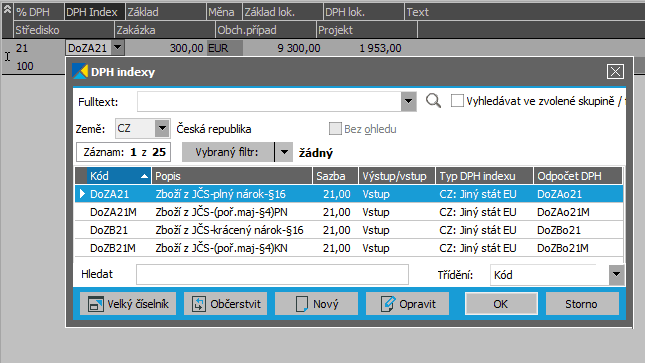The image size is (645, 363).
Task: Cancel with the Storno button
Action: click(582, 304)
